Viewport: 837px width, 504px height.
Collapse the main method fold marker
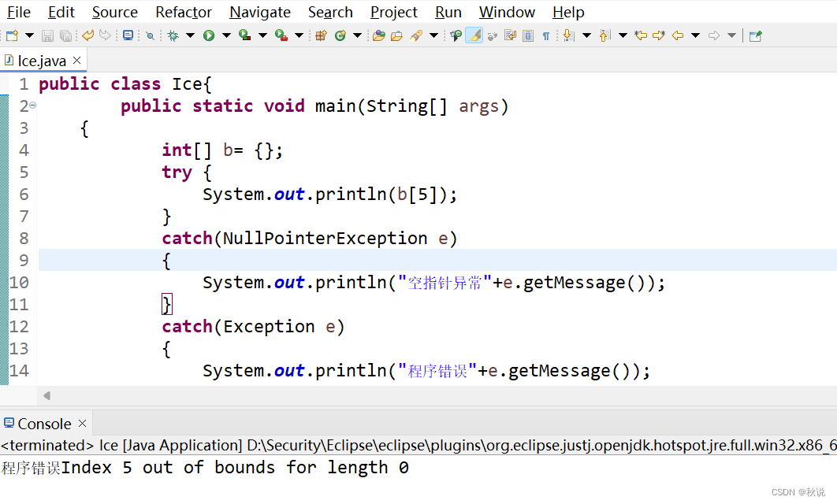(x=32, y=105)
